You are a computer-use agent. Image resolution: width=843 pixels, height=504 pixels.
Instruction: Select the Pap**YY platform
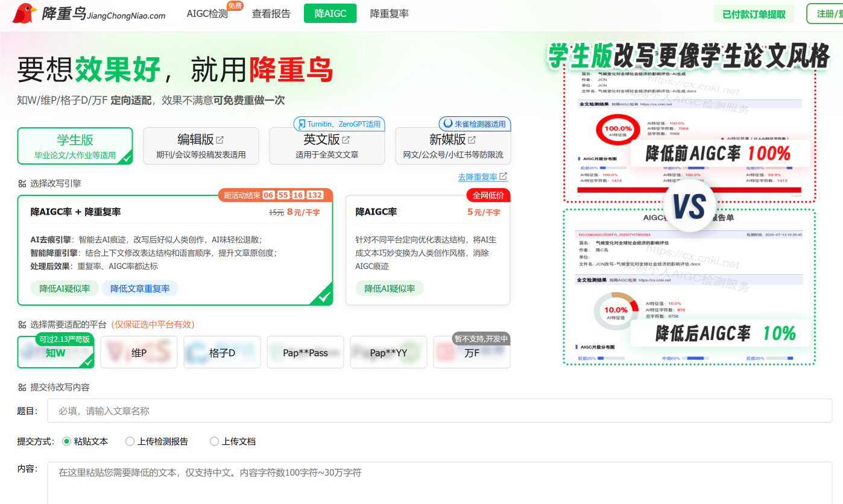click(x=389, y=352)
